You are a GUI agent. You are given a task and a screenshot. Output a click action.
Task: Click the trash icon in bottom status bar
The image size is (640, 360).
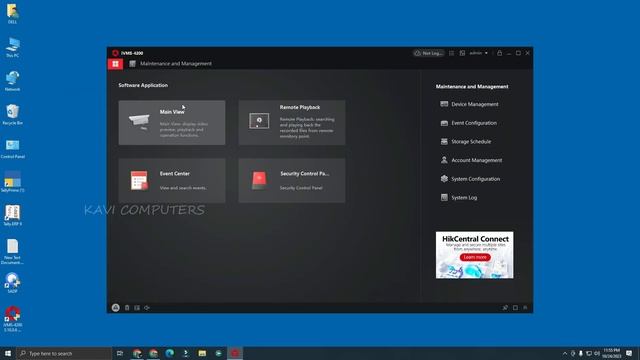[127, 308]
